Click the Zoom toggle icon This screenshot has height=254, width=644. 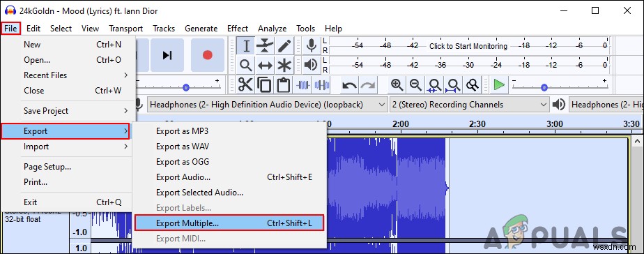pos(473,85)
